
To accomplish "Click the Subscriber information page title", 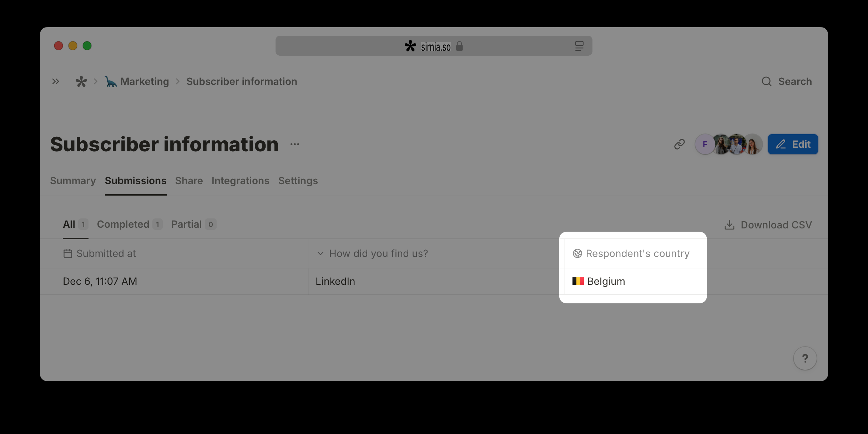I will click(x=164, y=144).
